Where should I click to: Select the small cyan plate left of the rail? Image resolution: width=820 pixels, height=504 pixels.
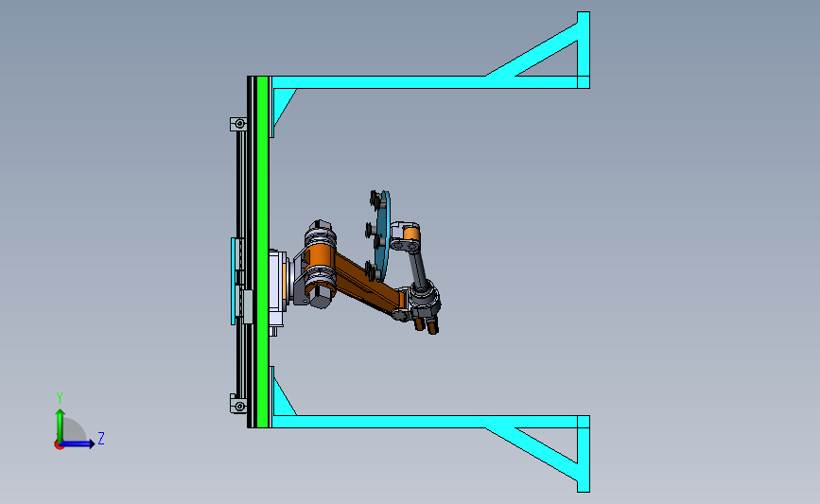(234, 281)
